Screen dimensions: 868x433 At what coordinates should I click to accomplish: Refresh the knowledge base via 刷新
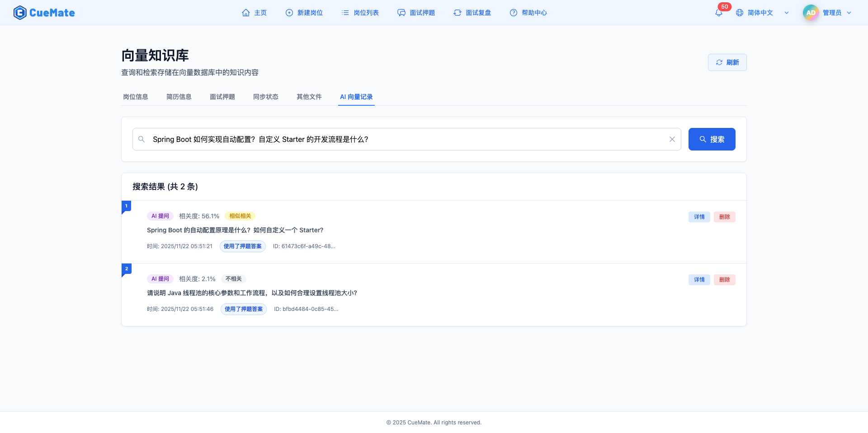click(x=727, y=62)
